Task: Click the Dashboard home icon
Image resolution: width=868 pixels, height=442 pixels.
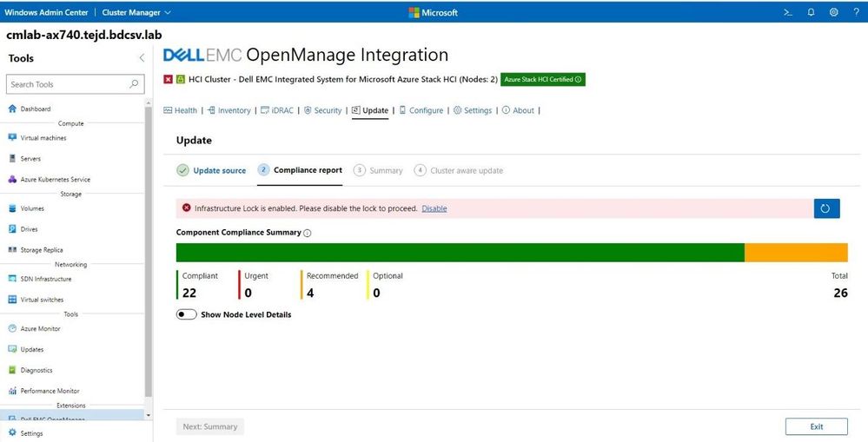Action: 12,109
